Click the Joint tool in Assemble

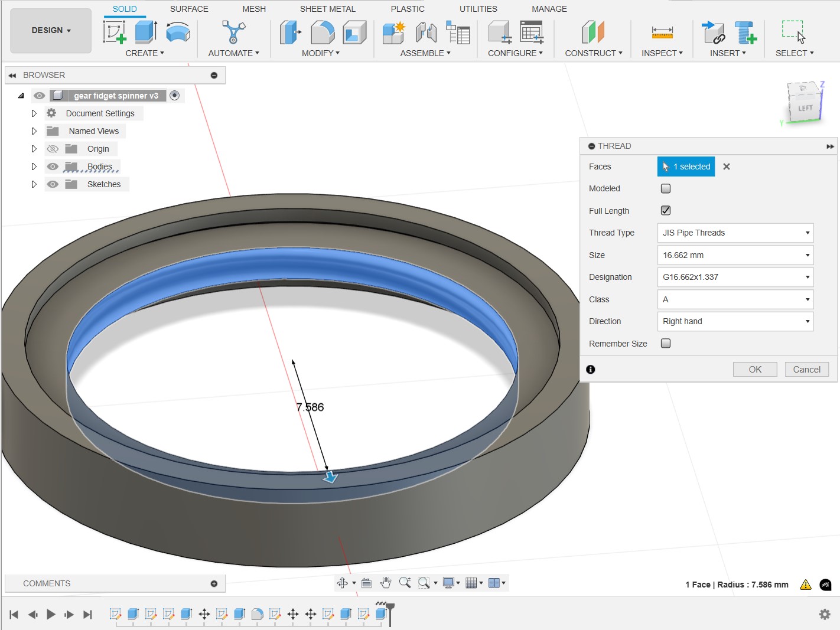click(x=426, y=32)
